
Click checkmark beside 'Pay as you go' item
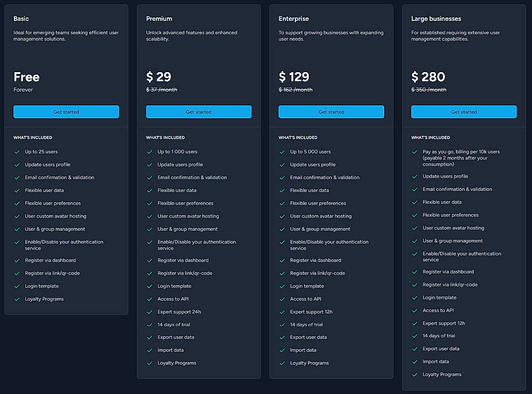point(415,152)
